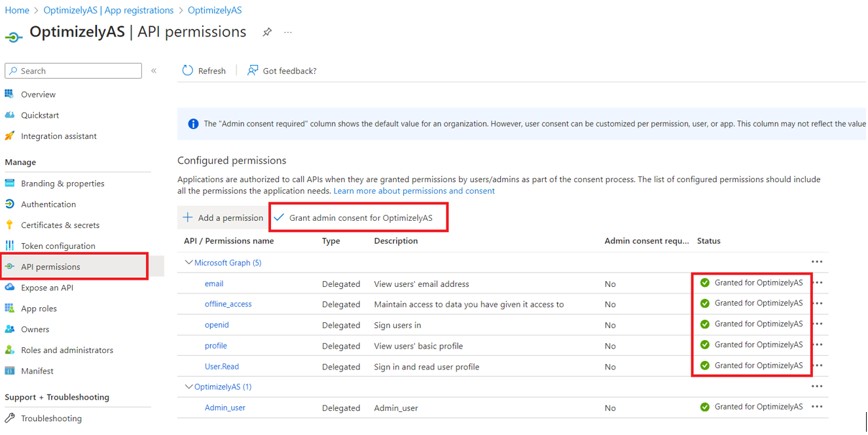The height and width of the screenshot is (435, 868).
Task: Collapse the Microsoft Graph (5) permissions group
Action: point(189,263)
